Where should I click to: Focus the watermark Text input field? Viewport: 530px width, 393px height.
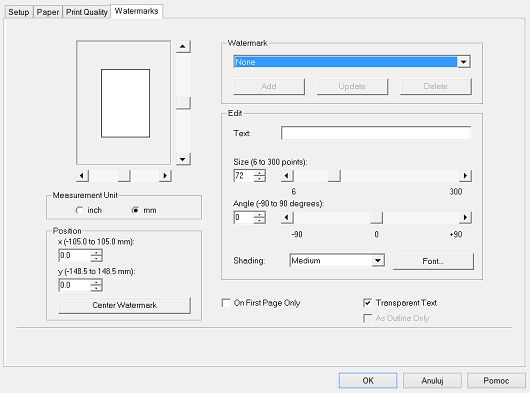tap(376, 133)
